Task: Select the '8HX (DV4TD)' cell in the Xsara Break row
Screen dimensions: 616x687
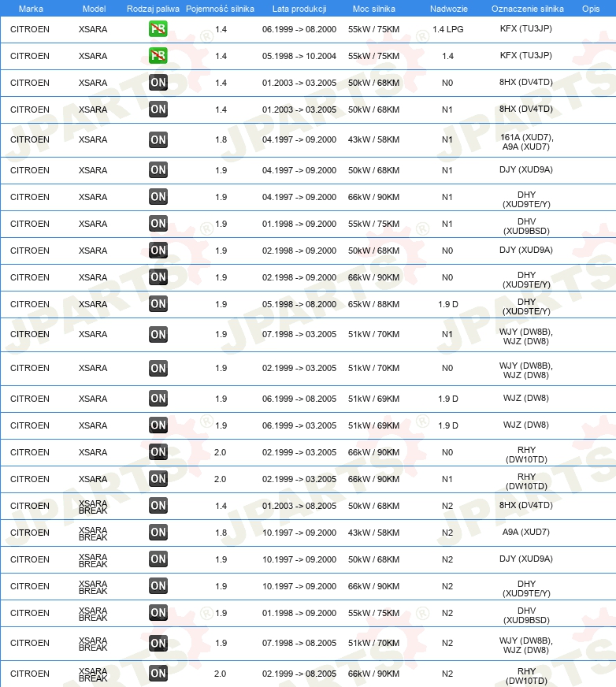Action: (x=525, y=505)
